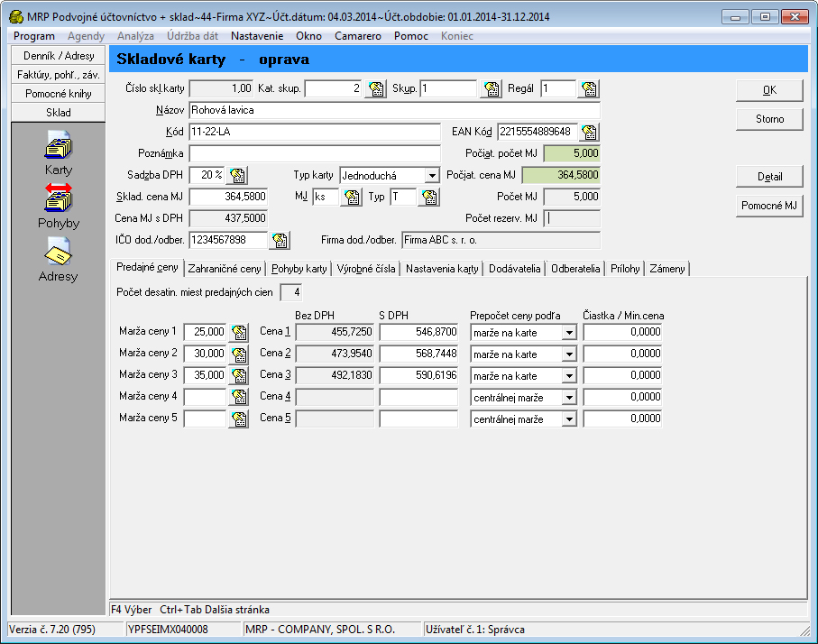Screen dimensions: 818x644
Task: Switch to Dodávatelia tab
Action: point(514,269)
